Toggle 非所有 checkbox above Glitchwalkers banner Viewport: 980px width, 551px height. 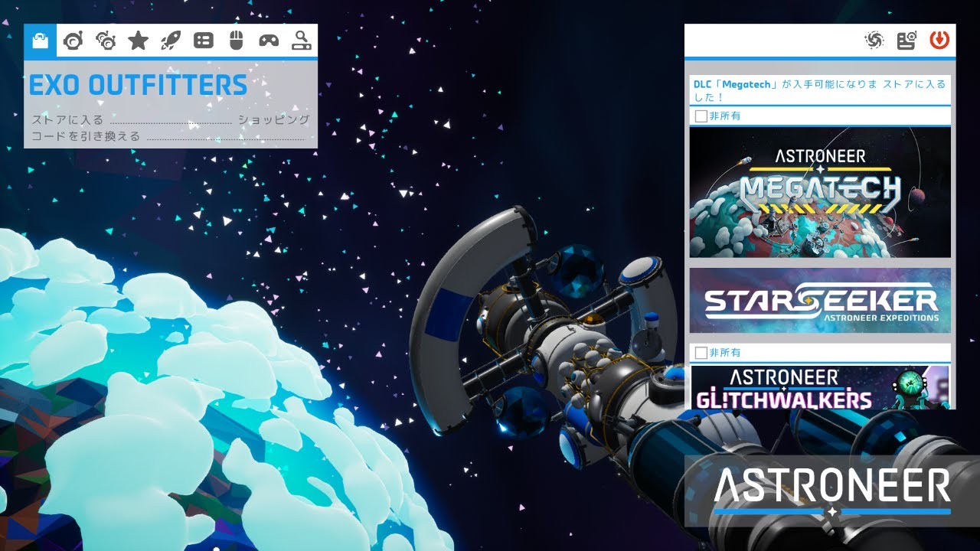coord(701,353)
